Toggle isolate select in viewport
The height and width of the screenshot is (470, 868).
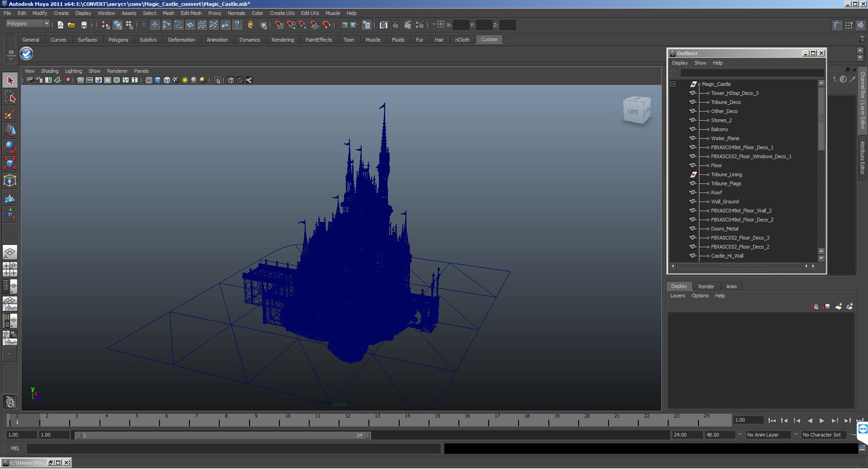(217, 80)
